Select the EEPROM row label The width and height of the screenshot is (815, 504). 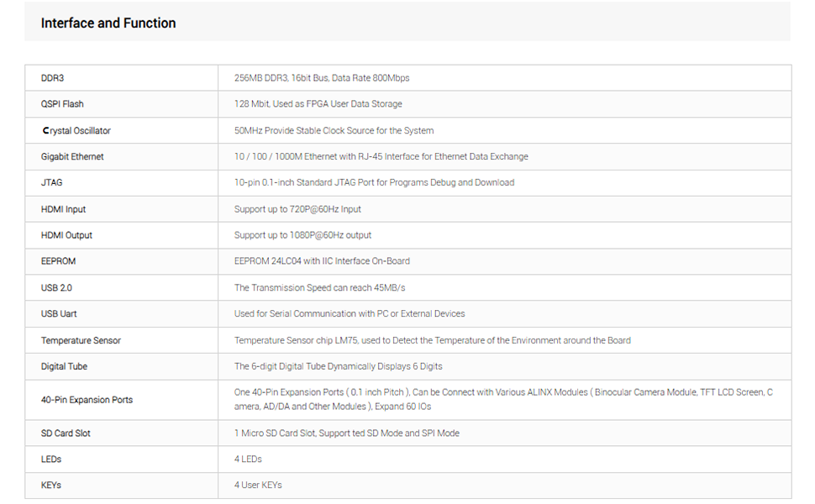click(58, 261)
